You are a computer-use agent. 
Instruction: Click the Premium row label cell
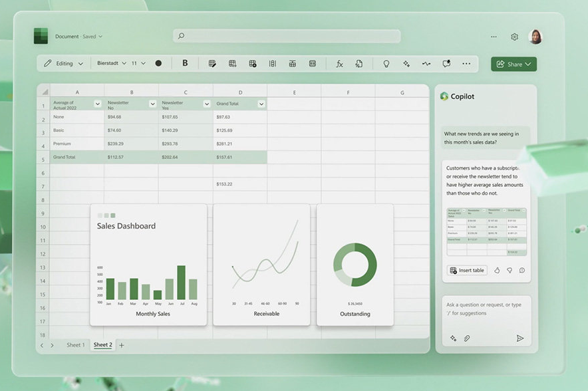click(77, 144)
